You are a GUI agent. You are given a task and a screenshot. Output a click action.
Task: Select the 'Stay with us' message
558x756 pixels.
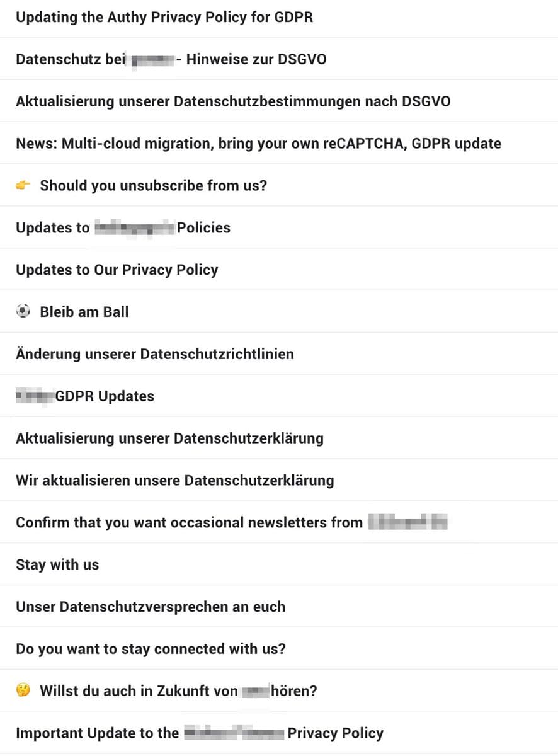pos(57,564)
